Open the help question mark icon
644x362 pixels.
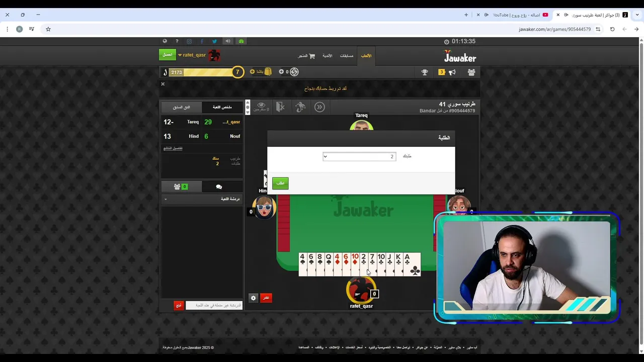(x=177, y=41)
